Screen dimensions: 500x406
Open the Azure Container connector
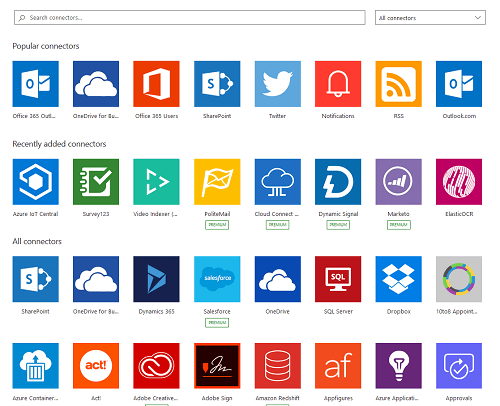tap(36, 366)
